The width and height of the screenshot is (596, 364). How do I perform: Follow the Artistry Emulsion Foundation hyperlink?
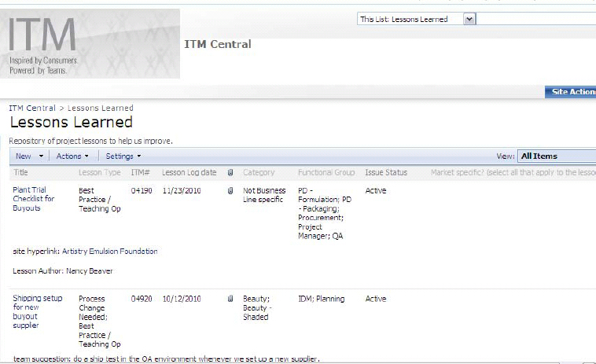[109, 252]
